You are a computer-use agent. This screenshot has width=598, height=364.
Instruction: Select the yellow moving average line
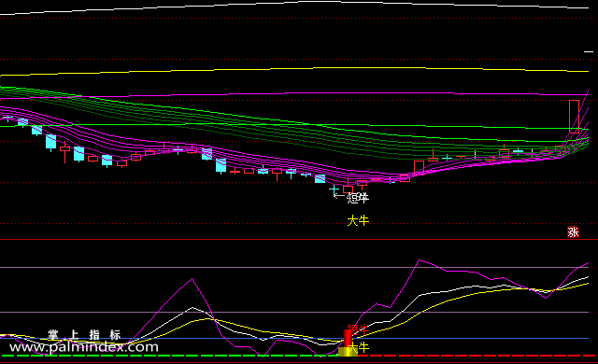coord(293,70)
